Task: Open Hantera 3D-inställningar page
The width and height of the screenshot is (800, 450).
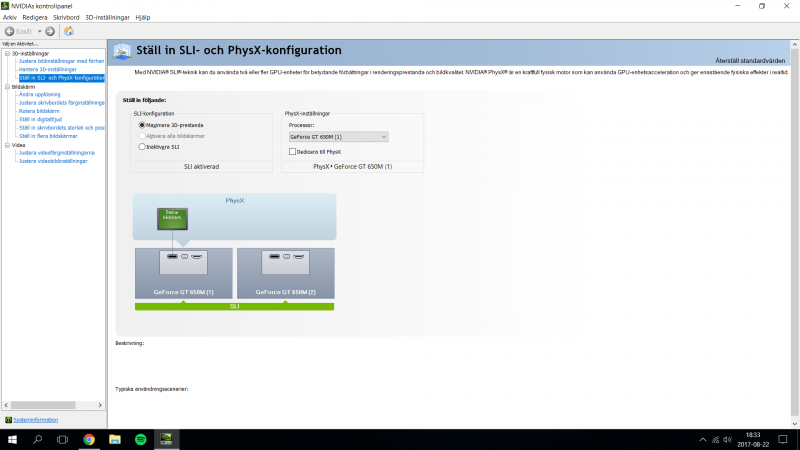Action: 47,69
